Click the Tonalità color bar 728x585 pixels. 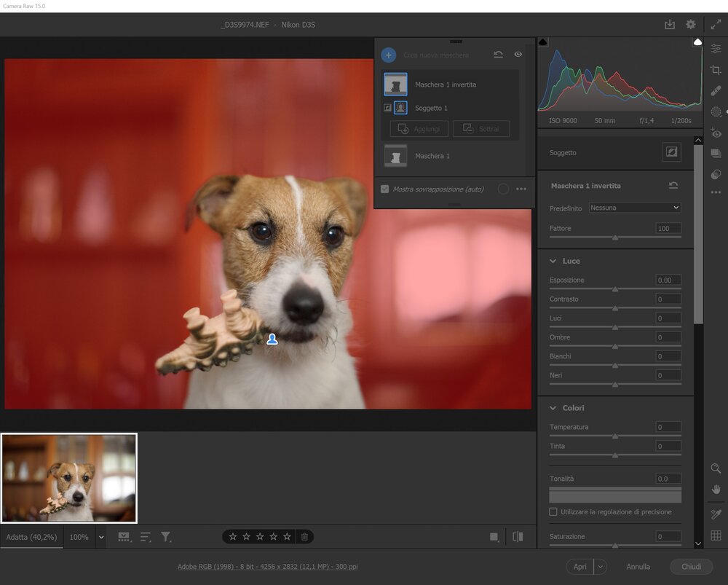[x=615, y=495]
